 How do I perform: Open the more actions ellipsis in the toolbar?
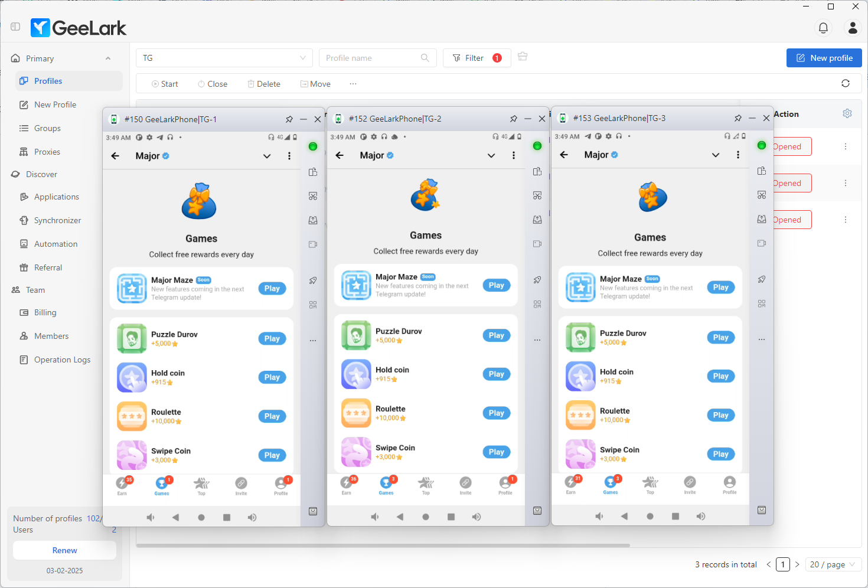[x=353, y=84]
